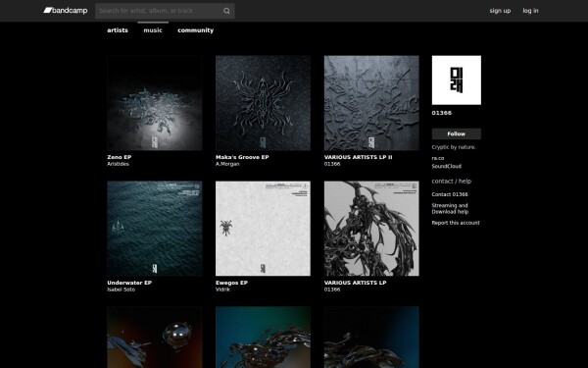The image size is (588, 368).
Task: Click the Bandcamp logo
Action: (x=66, y=11)
